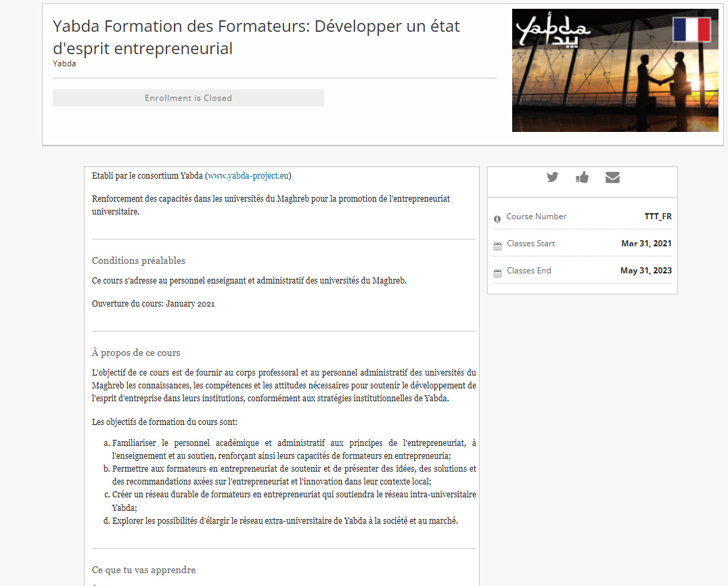Click objective b starting with Permettre
728x586 pixels.
click(294, 475)
